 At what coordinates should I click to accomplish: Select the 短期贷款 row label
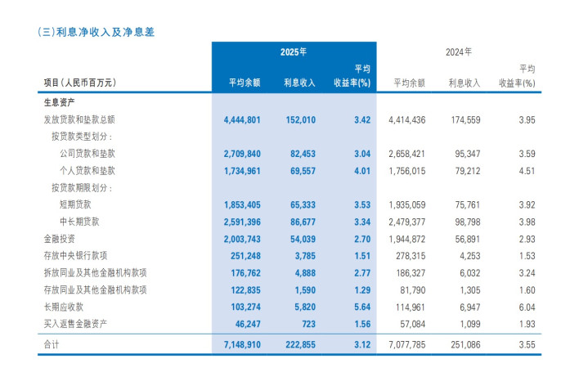[x=75, y=204]
